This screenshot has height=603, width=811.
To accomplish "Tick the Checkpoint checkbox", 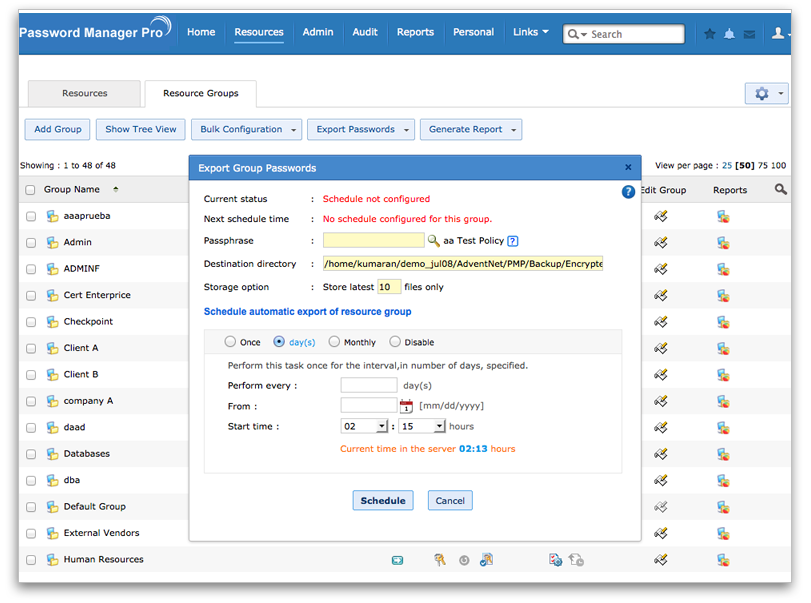I will point(31,322).
